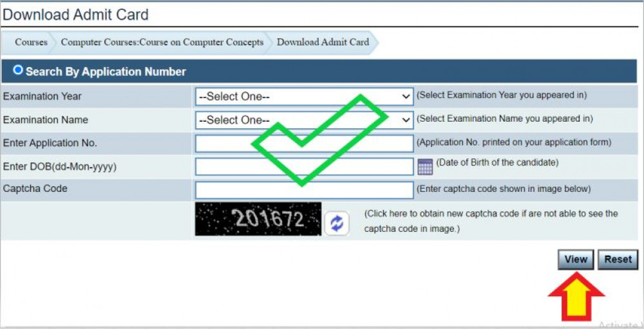Click the Captcha Code input box

(304, 190)
